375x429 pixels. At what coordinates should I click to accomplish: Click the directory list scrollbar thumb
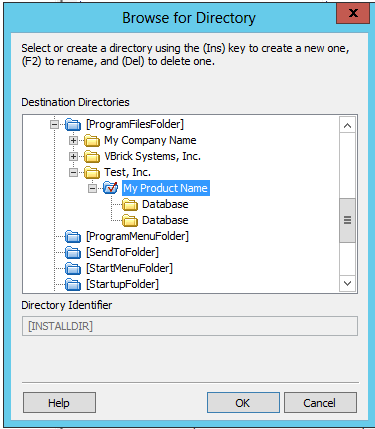(x=347, y=220)
